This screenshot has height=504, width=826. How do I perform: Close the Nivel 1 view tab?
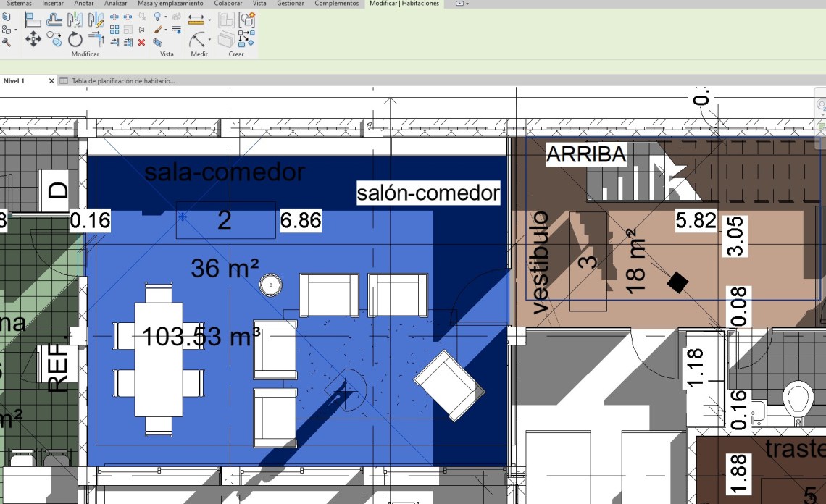pos(51,81)
